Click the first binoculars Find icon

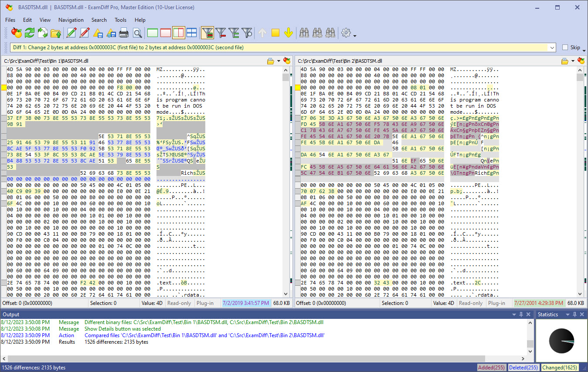[304, 33]
